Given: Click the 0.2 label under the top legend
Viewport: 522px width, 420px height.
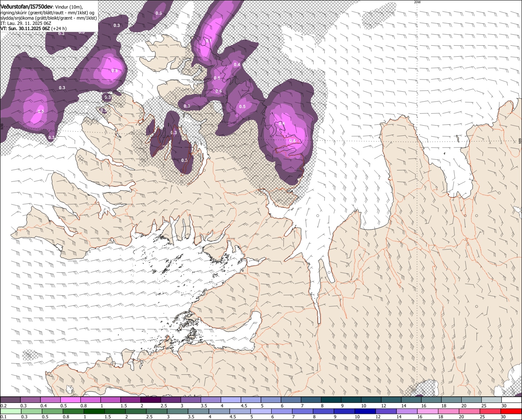Looking at the screenshot, I should [x=3, y=406].
